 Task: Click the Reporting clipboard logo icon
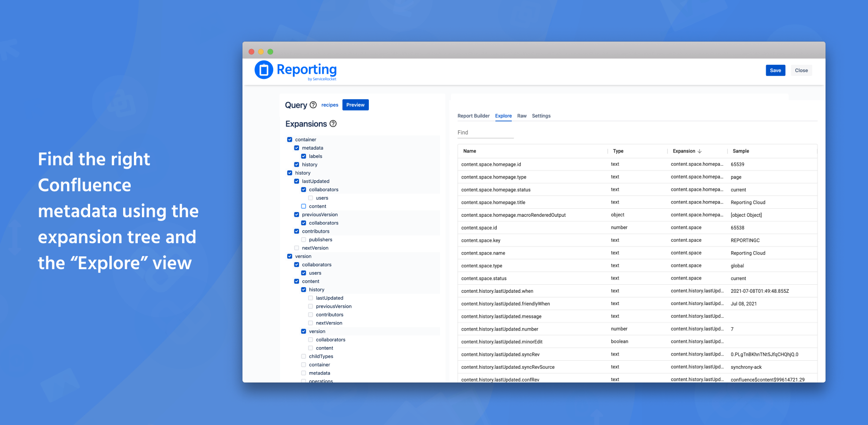tap(264, 70)
